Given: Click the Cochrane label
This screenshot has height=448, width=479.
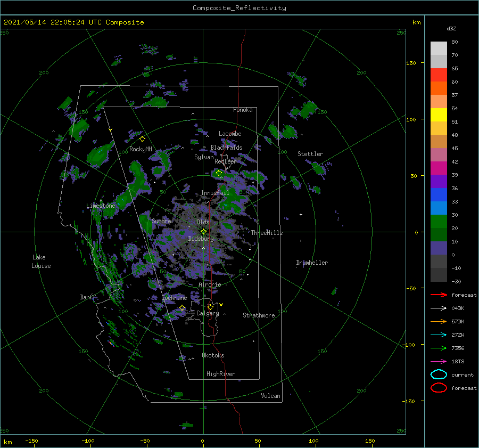Looking at the screenshot, I should coord(174,298).
